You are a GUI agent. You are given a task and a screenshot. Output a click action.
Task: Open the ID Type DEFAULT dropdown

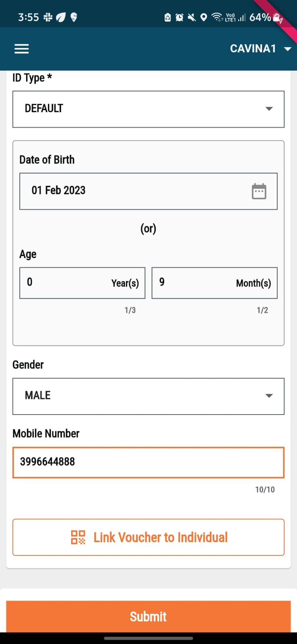pos(148,109)
